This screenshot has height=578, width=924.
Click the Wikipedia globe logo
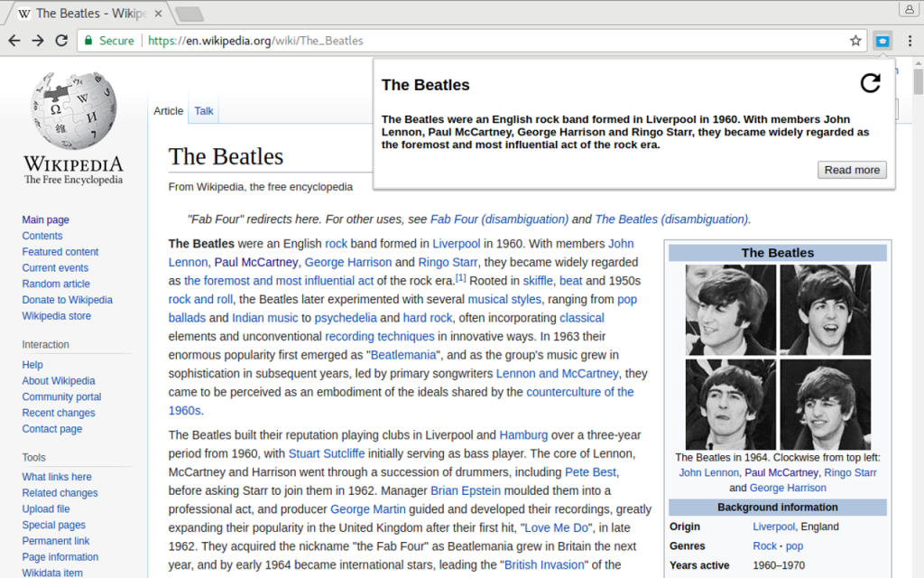tap(74, 111)
